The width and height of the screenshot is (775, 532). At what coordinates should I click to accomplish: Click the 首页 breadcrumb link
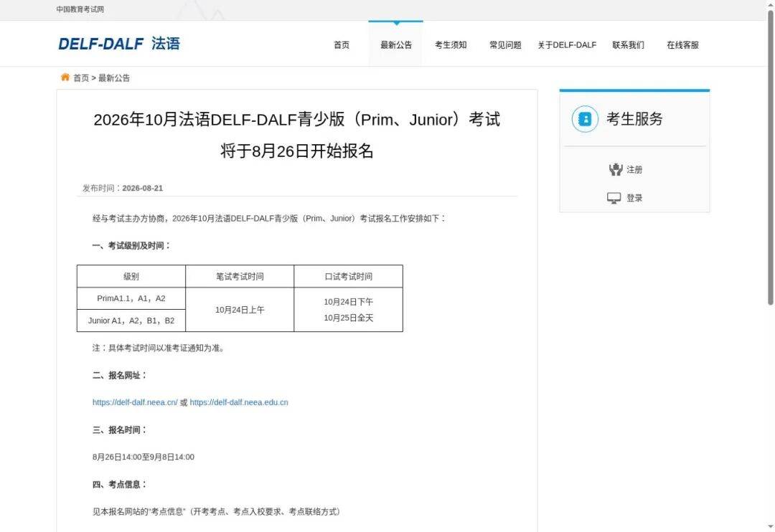click(x=81, y=78)
